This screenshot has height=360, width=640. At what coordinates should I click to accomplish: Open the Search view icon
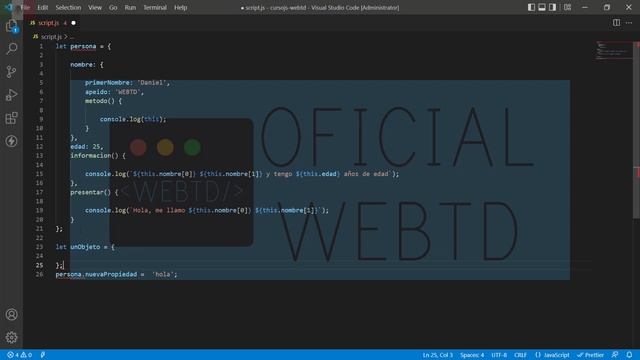(11, 49)
